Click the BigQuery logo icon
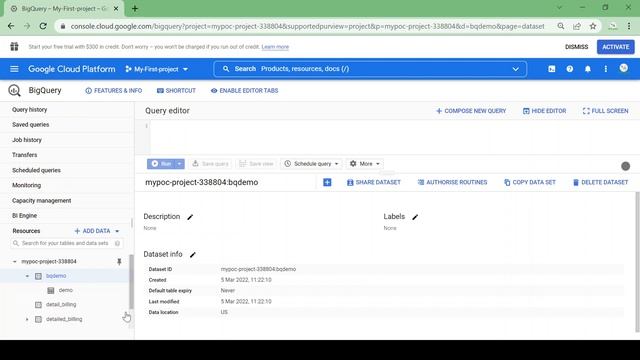640x360 pixels. click(x=14, y=90)
